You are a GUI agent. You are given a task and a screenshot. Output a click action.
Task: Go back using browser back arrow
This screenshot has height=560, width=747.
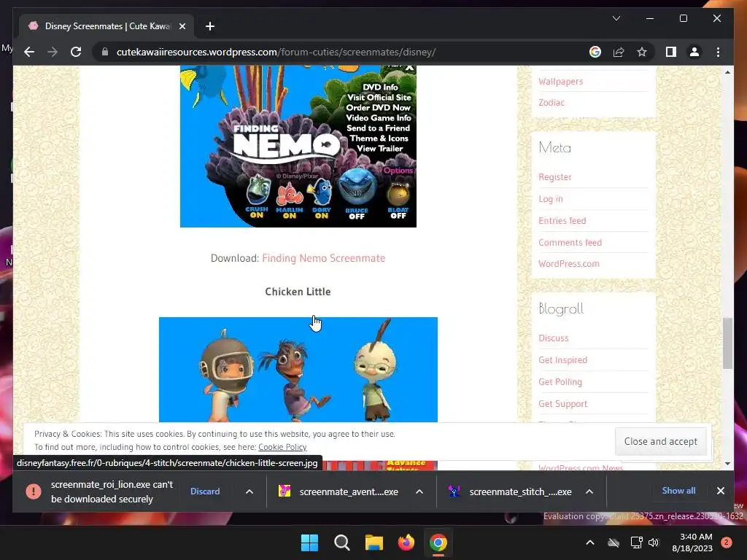[29, 52]
